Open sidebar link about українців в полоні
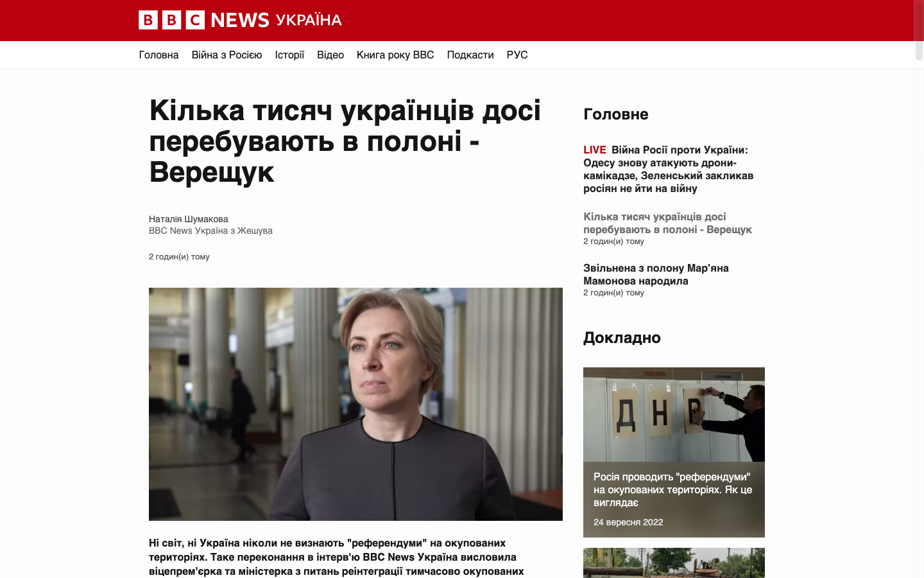This screenshot has width=924, height=578. (667, 223)
